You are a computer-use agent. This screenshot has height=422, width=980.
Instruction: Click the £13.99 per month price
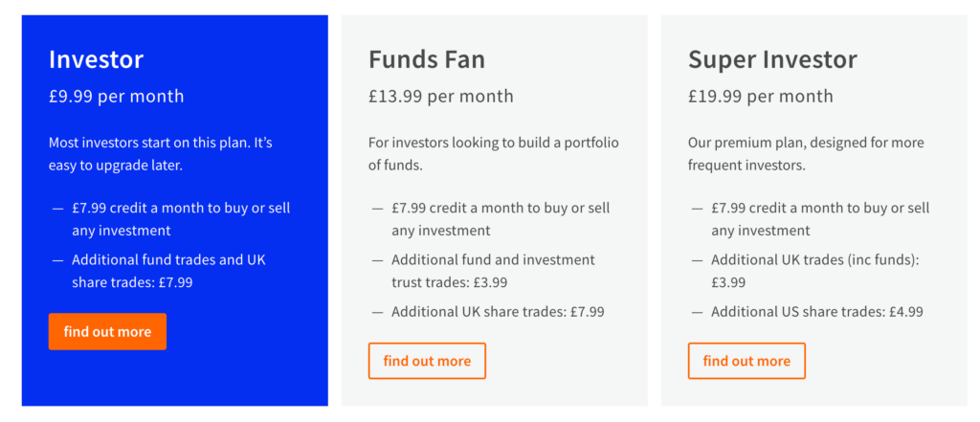point(440,97)
